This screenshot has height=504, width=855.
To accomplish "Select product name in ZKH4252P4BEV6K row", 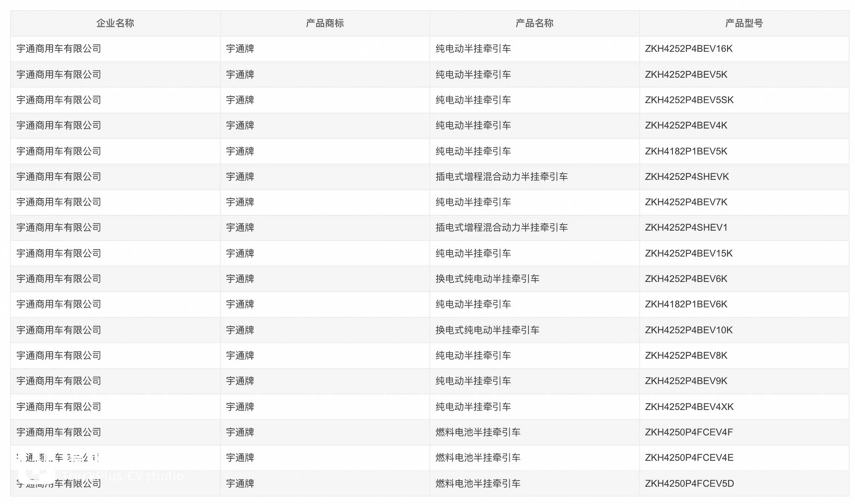I will pos(487,279).
